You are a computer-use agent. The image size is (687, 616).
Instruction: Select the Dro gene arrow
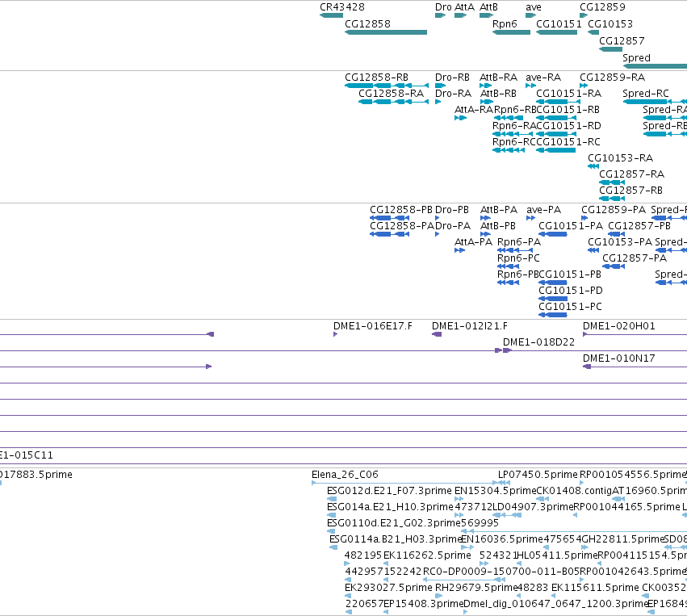[x=440, y=15]
